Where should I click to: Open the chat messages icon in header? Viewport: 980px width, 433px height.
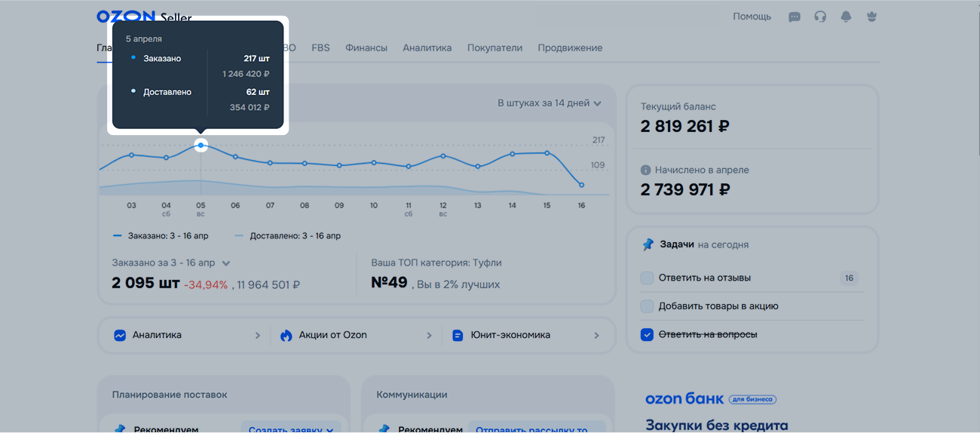point(794,17)
